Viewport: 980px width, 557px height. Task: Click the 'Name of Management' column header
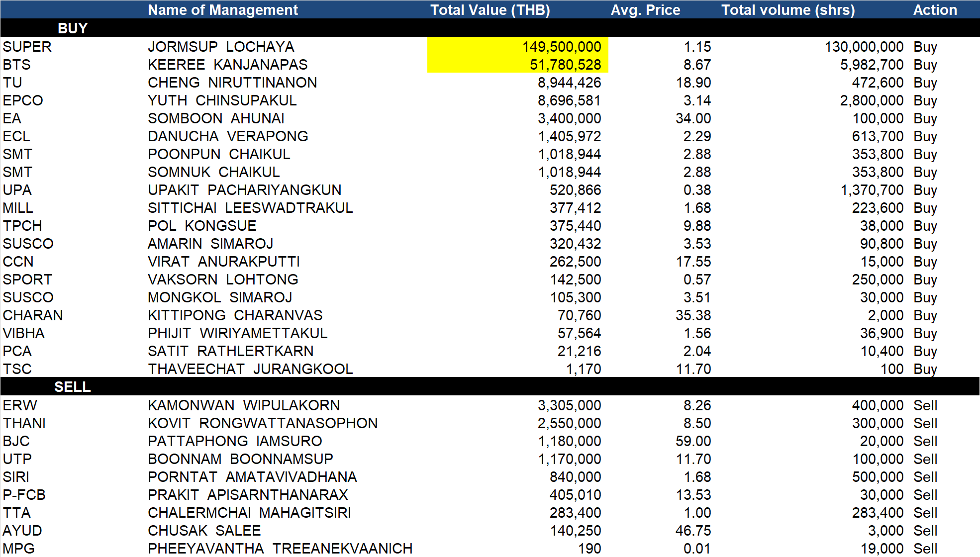coord(222,10)
